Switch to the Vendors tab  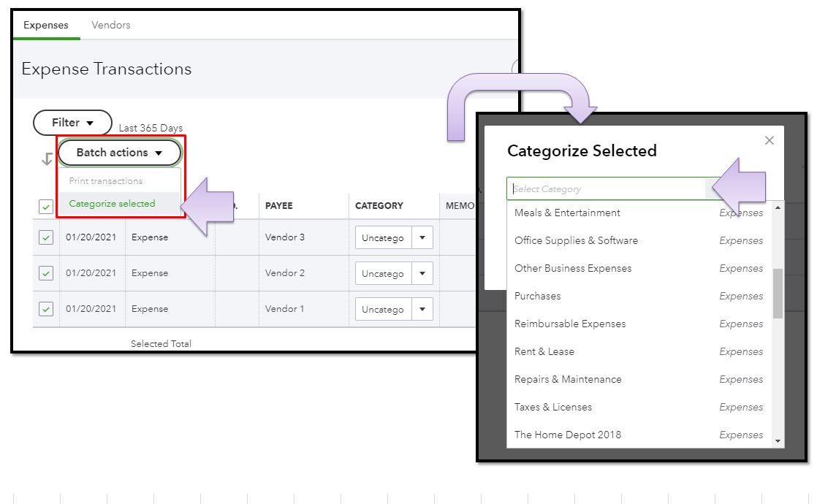[x=110, y=24]
